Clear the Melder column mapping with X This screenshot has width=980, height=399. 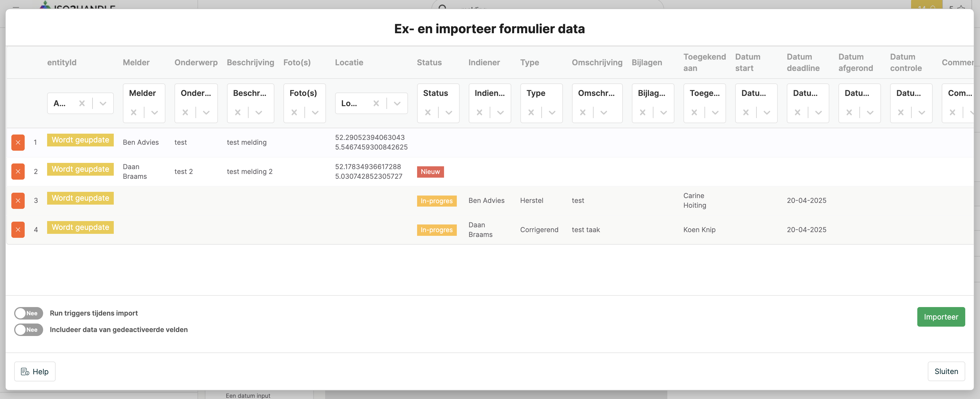(134, 113)
